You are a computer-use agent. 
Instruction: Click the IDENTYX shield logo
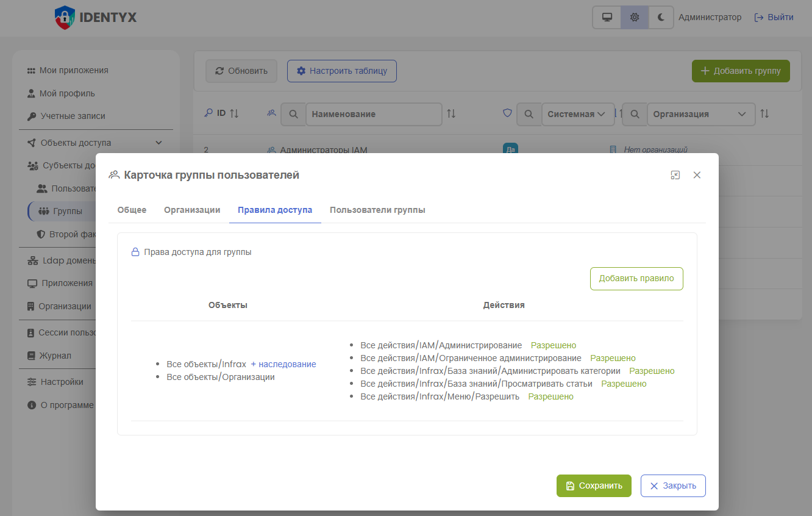click(x=65, y=18)
